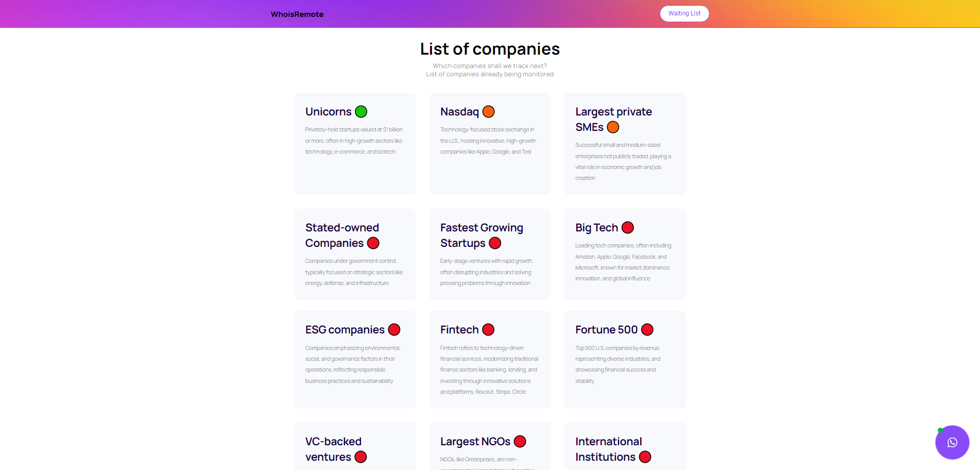Screen dimensions: 980x470
Task: Click the Fortune 500 card heading
Action: click(606, 330)
